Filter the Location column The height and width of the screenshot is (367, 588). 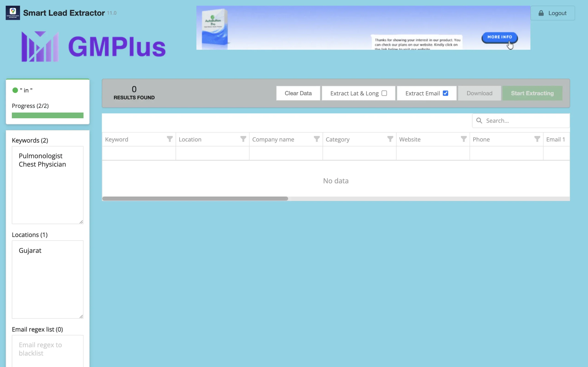point(243,139)
